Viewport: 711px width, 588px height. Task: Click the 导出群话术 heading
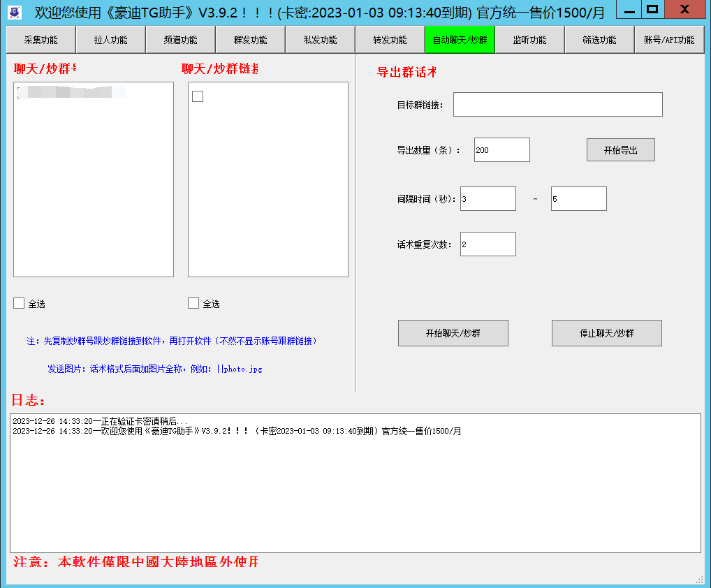click(406, 72)
